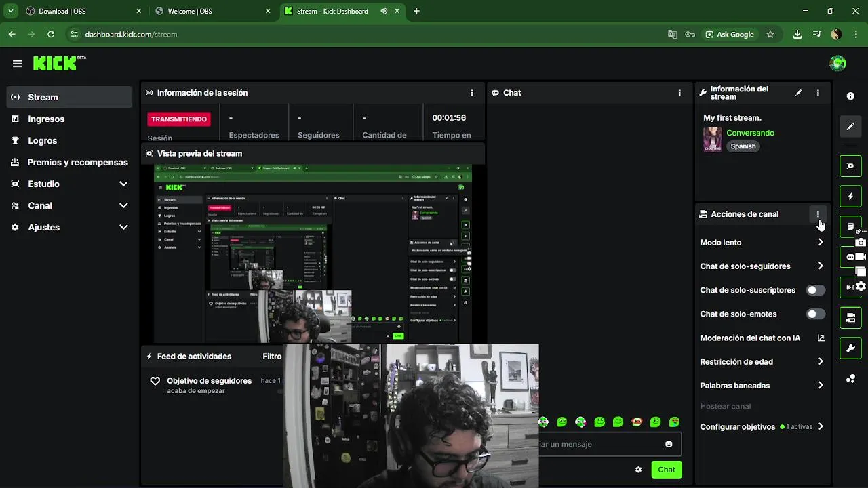
Task: Expand the Canal sidebar section
Action: (123, 205)
